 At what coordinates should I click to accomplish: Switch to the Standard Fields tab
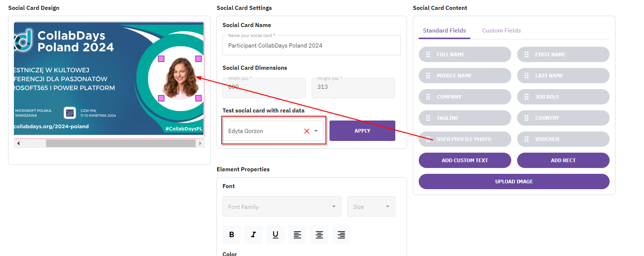pos(444,31)
